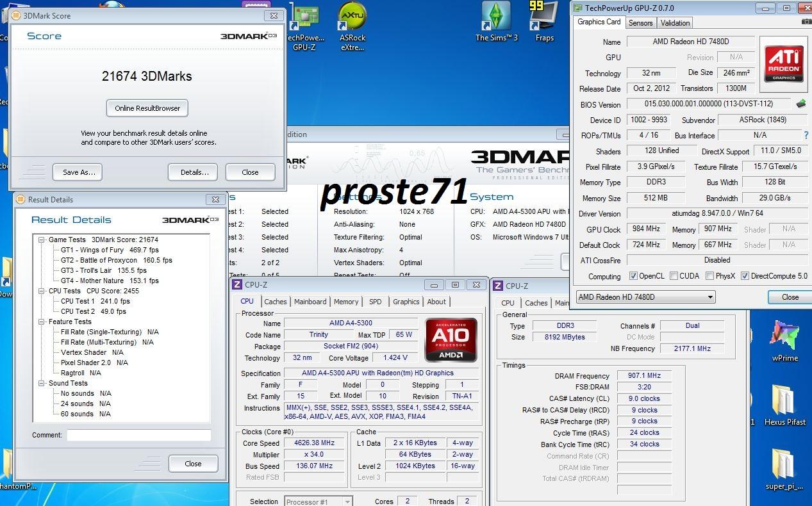Open the Processor #1 selection dropdown
Screen dimensions: 812x506
tap(318, 502)
